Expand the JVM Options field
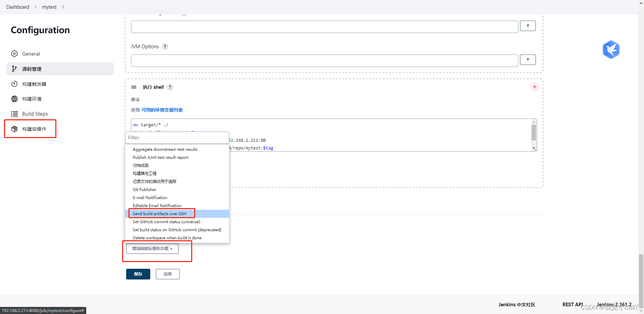 click(528, 60)
